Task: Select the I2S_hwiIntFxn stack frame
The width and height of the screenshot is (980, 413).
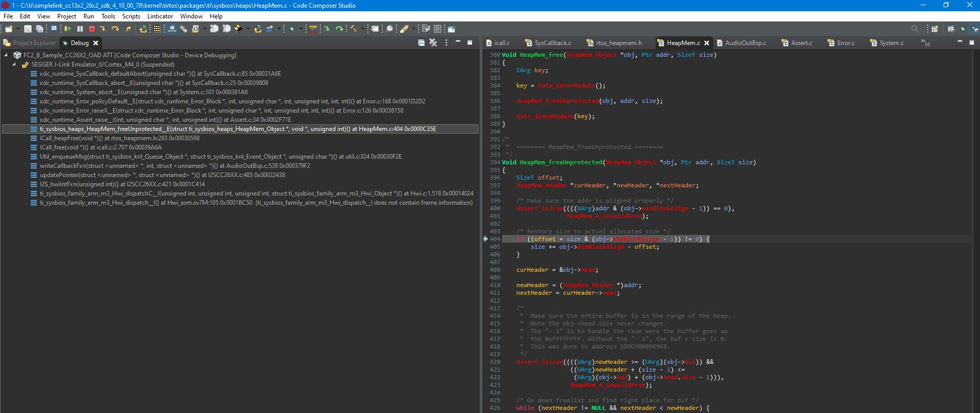Action: point(122,184)
